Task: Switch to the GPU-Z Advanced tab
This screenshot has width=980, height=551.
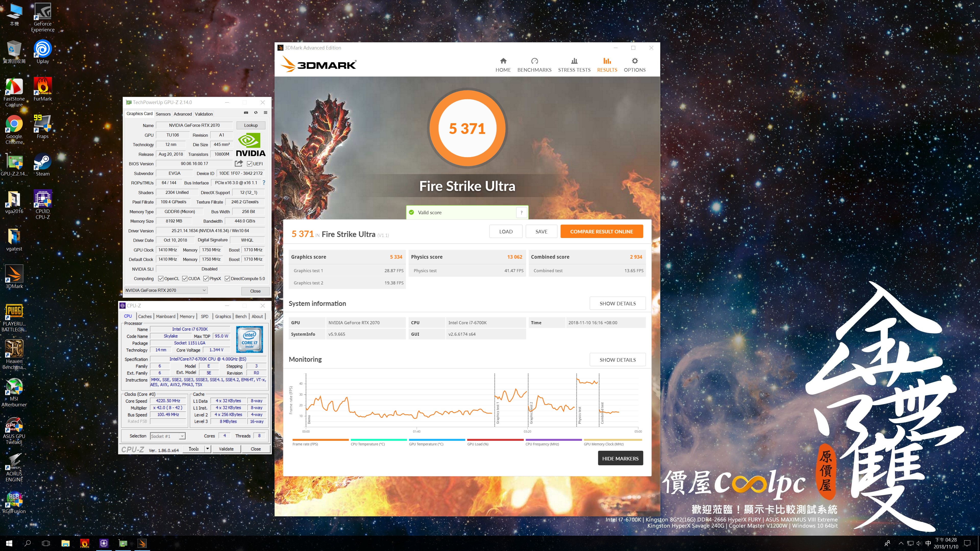Action: pos(183,114)
